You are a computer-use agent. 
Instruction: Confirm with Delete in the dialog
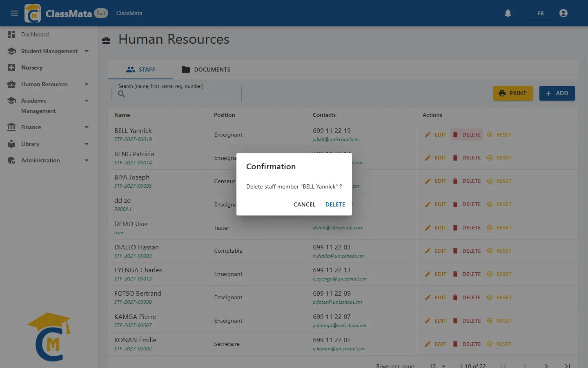(335, 204)
